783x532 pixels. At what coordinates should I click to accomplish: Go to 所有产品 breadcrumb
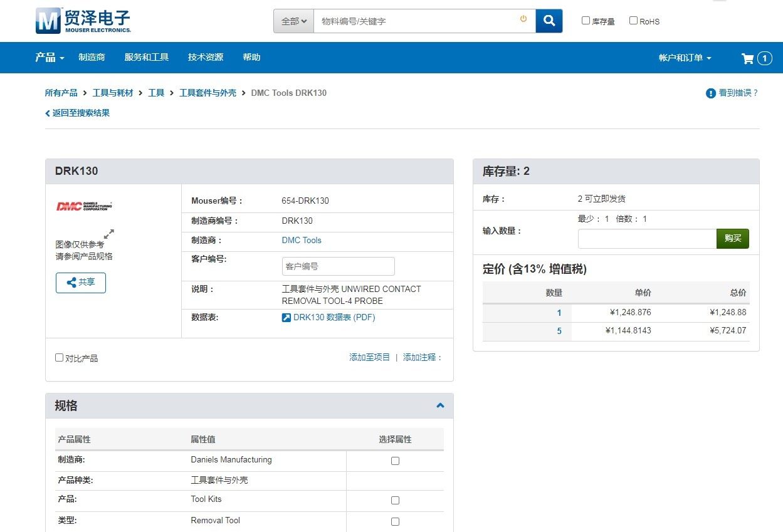pyautogui.click(x=61, y=93)
